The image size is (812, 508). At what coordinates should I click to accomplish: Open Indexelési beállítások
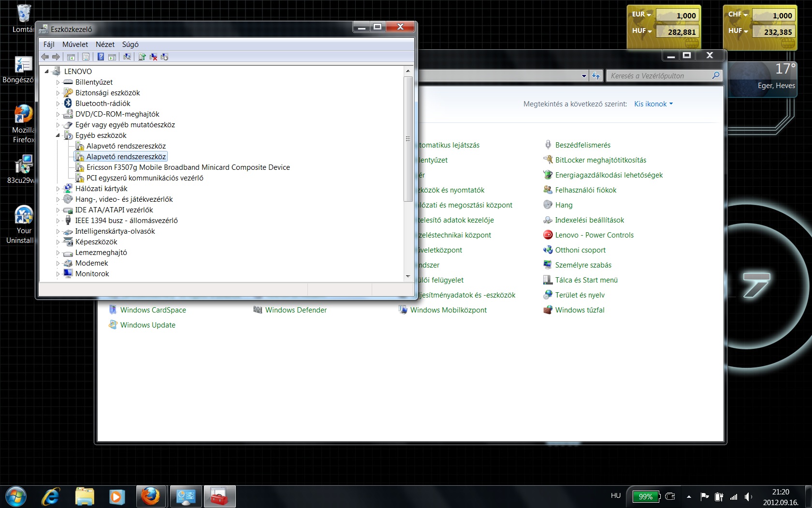pyautogui.click(x=589, y=220)
